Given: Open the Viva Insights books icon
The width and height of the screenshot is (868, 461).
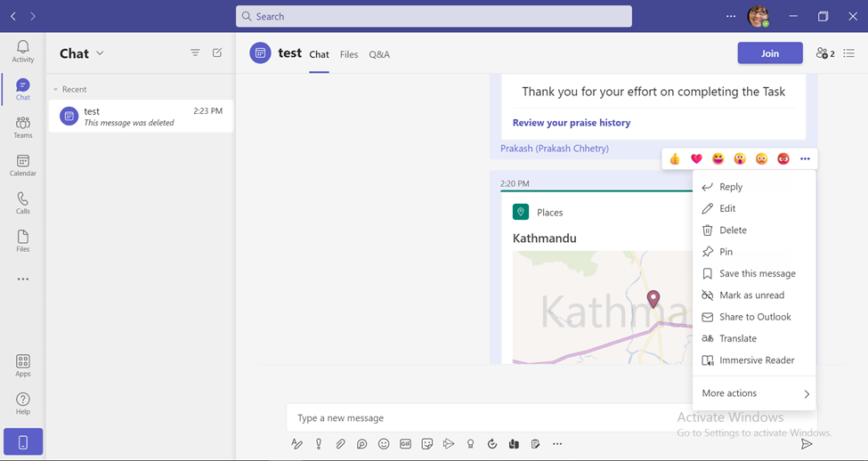Looking at the screenshot, I should 514,444.
